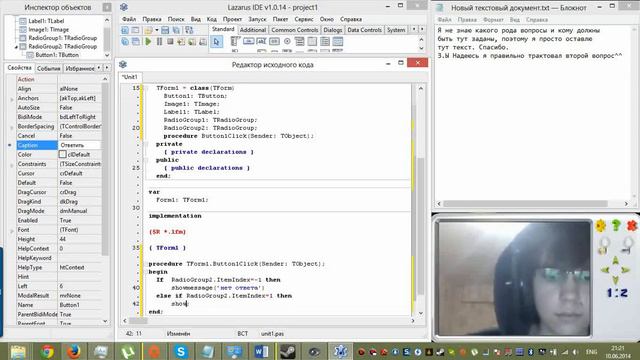
Task: Switch to the События tab in Object Inspector
Action: [x=49, y=68]
